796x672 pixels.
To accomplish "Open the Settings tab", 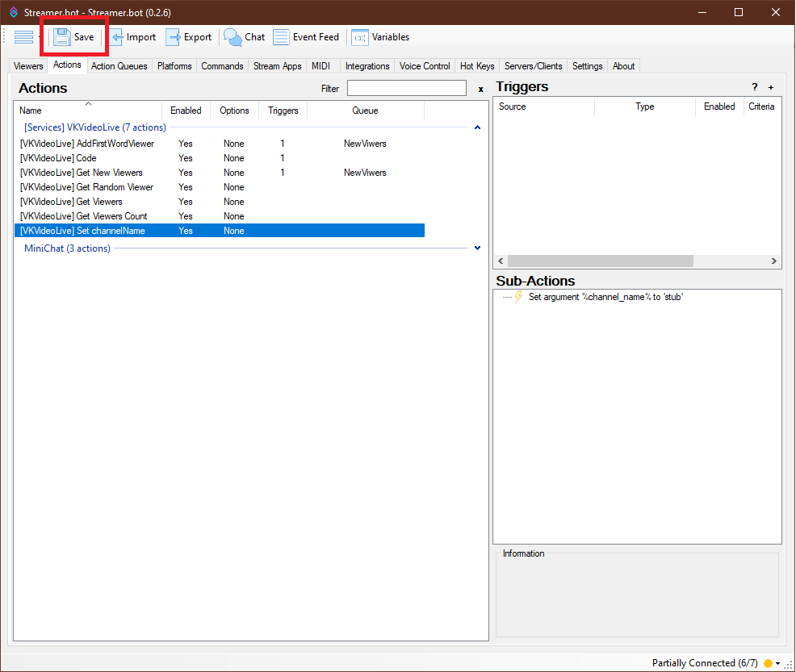I will [588, 66].
